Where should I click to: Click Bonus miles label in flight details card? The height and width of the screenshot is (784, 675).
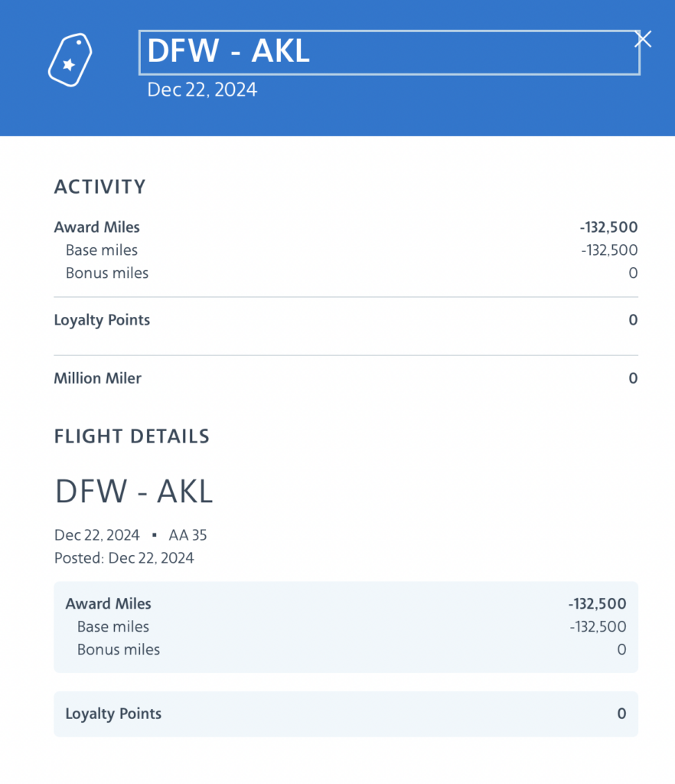pos(119,650)
